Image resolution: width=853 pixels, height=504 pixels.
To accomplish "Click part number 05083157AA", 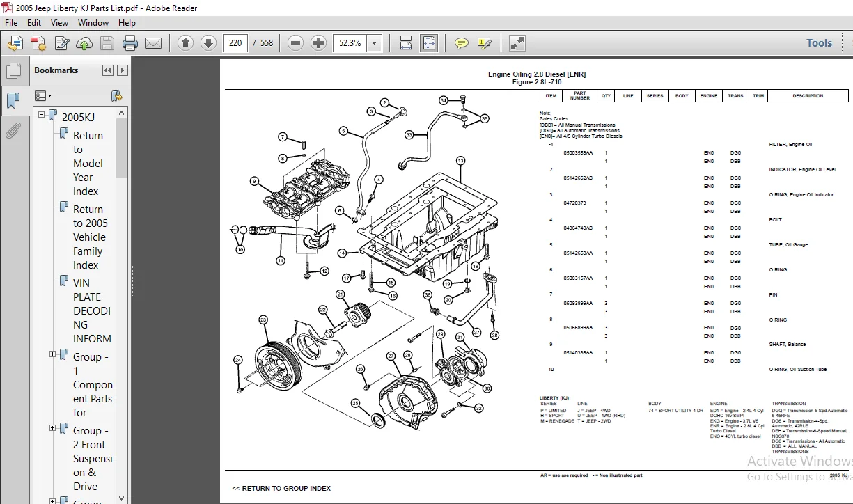I will click(578, 278).
